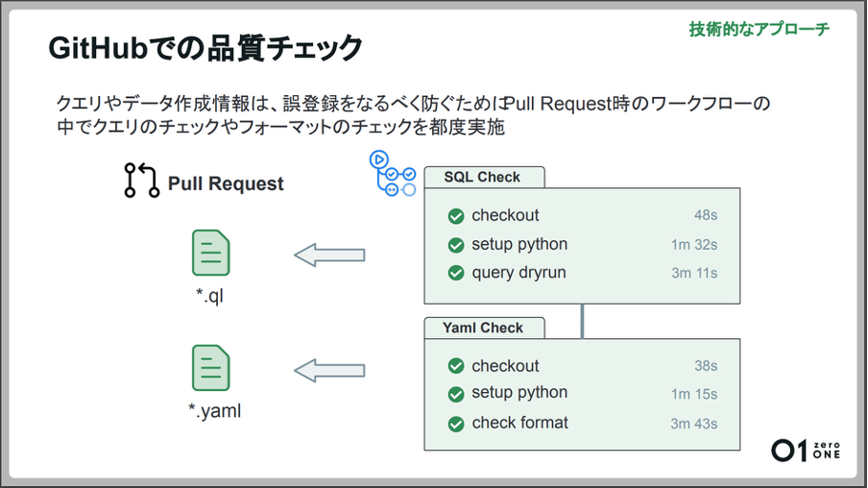Image resolution: width=868 pixels, height=488 pixels.
Task: Select the *.ql file icon
Action: (x=210, y=254)
